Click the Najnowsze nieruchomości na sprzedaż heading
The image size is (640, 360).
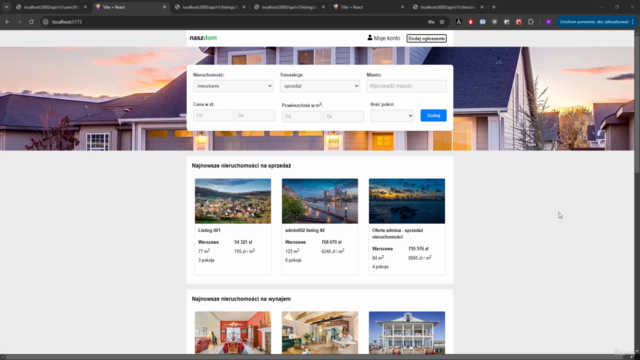click(242, 166)
